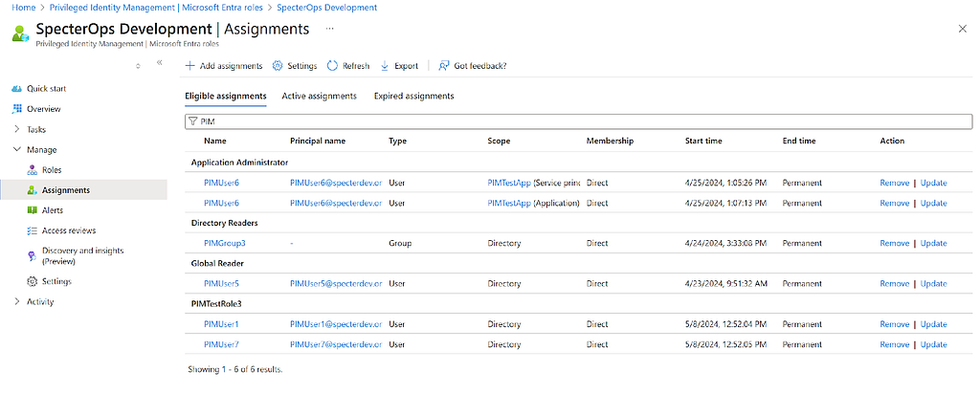
Task: Click the Assignments person icon in the sidebar
Action: [x=33, y=189]
